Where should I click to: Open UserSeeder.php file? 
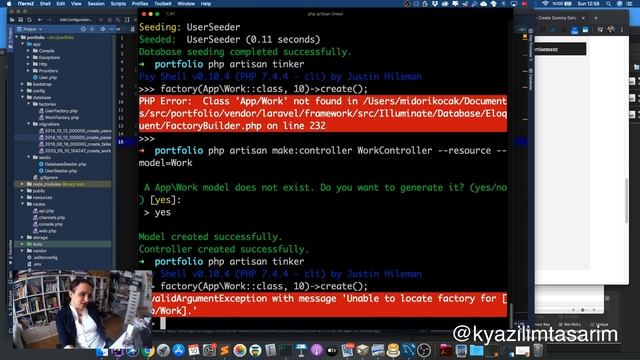click(x=58, y=171)
